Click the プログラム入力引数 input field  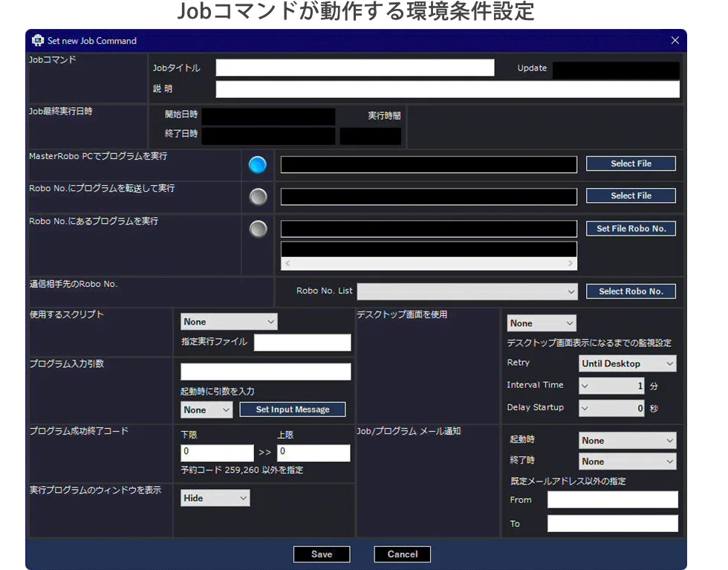click(x=266, y=372)
